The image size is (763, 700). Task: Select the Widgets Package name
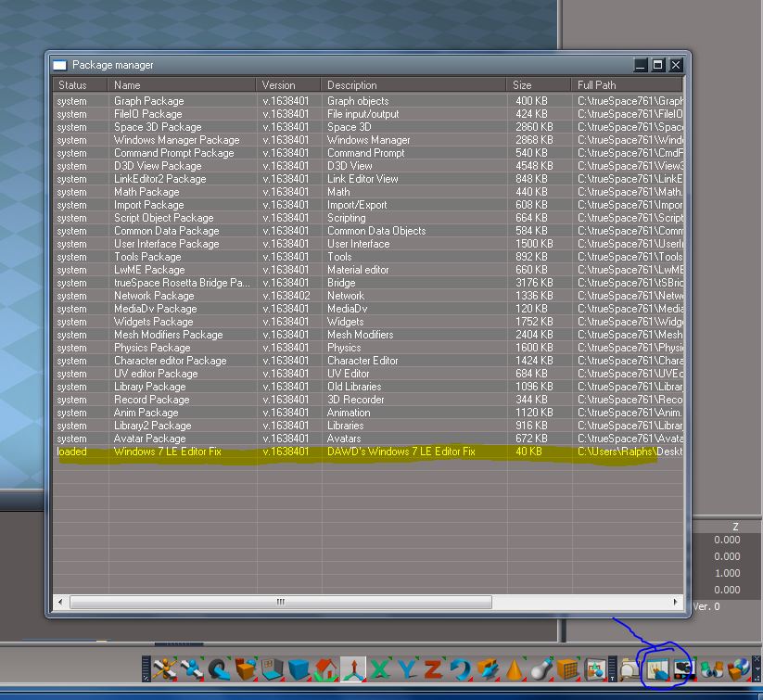tap(153, 322)
